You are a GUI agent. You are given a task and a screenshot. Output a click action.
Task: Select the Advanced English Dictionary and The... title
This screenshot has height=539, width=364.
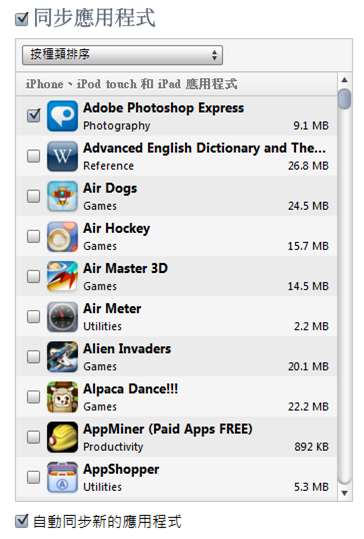(205, 148)
